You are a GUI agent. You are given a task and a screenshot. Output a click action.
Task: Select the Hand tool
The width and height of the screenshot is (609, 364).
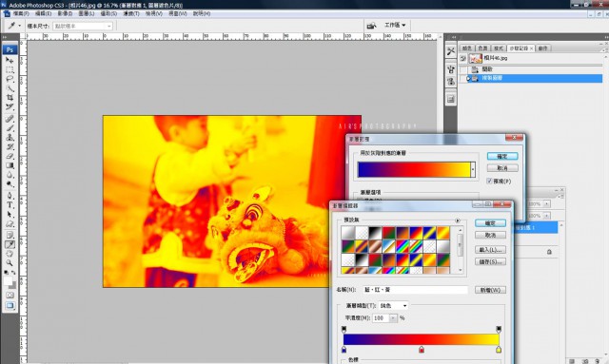pyautogui.click(x=10, y=254)
